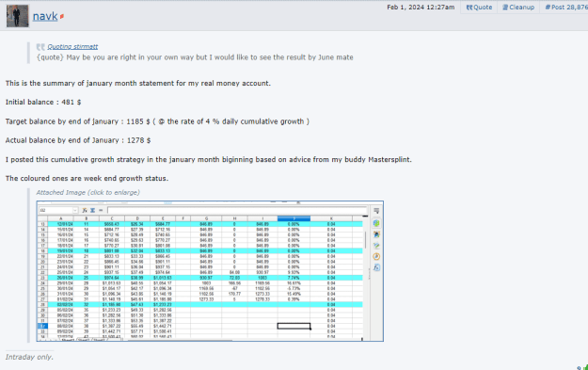Click 'The coloured ones are week end growth status'
This screenshot has width=588, height=370.
click(x=87, y=178)
